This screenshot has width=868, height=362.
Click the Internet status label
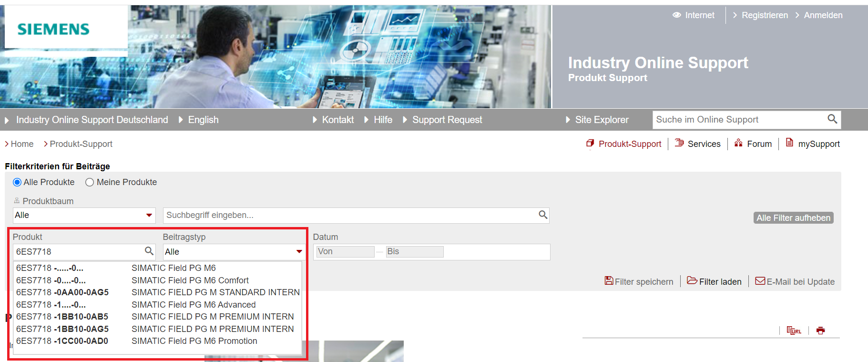click(700, 15)
